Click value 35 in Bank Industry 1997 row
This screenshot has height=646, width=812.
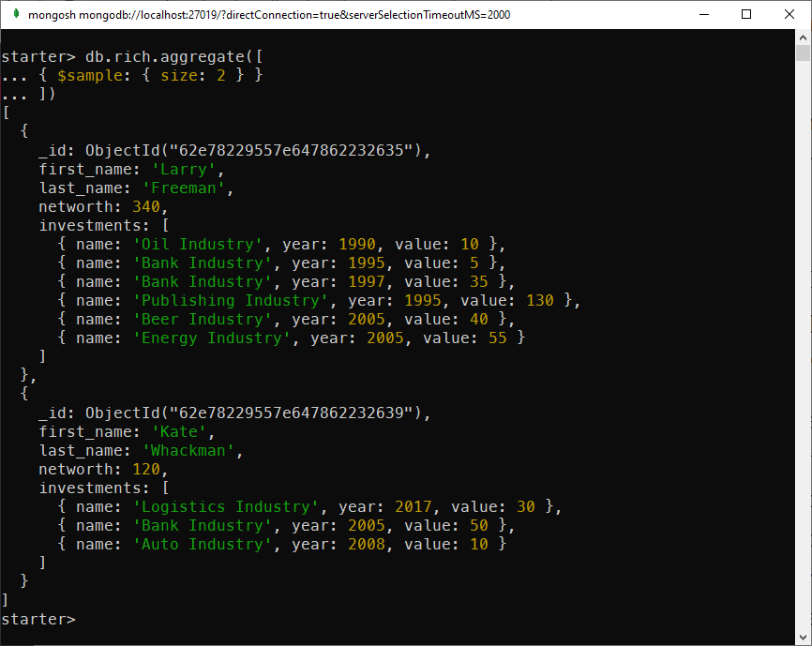coord(478,281)
